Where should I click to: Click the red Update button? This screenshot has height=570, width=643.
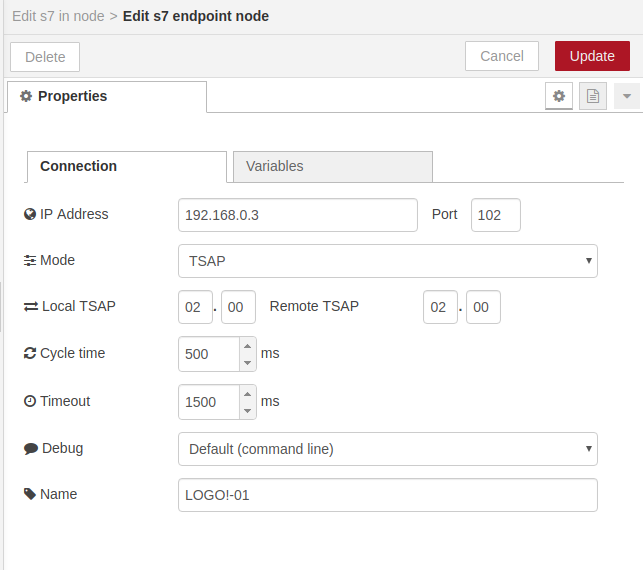(x=592, y=56)
